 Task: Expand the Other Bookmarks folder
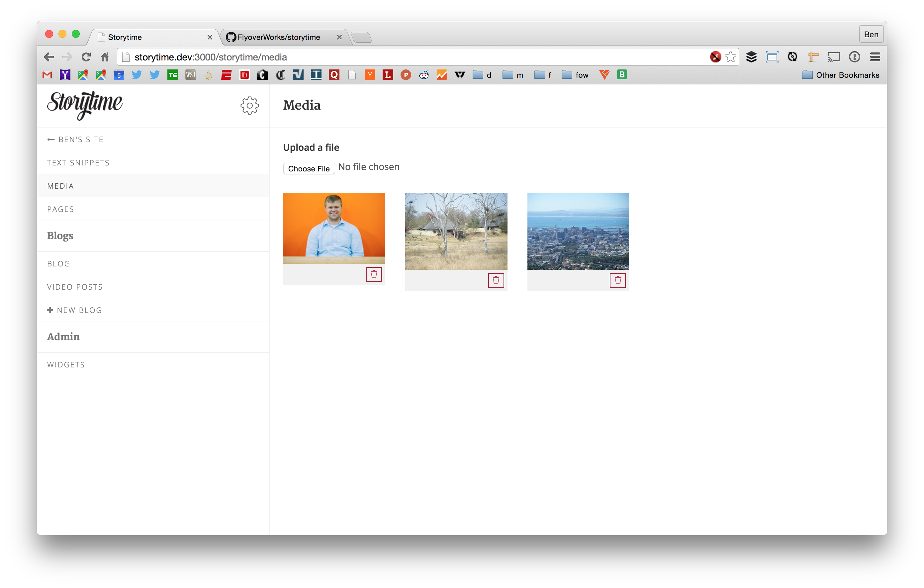840,75
